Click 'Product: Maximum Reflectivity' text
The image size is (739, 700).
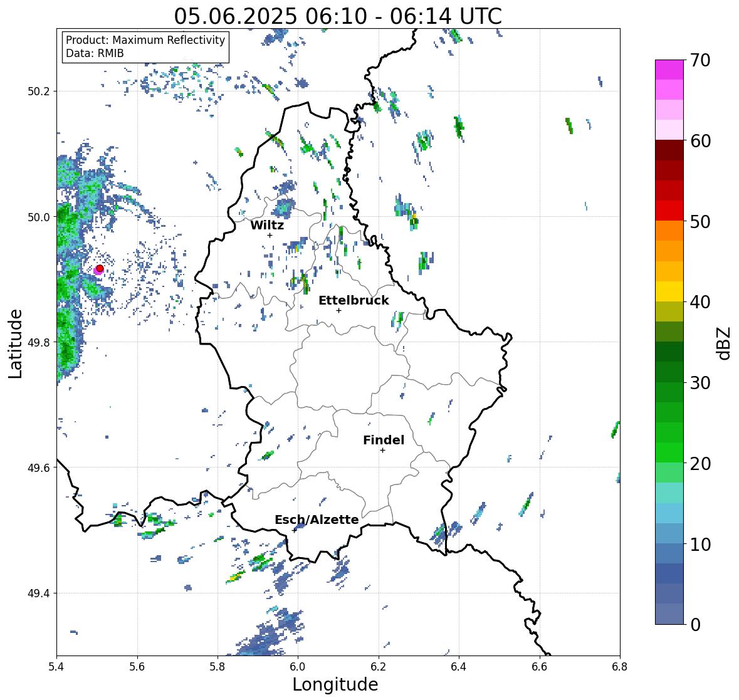tap(145, 40)
